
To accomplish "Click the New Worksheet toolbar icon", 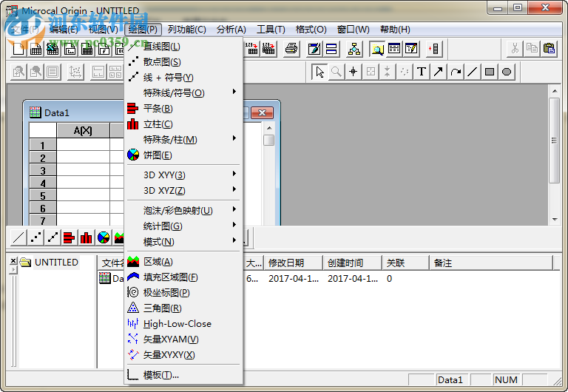I will [35, 49].
